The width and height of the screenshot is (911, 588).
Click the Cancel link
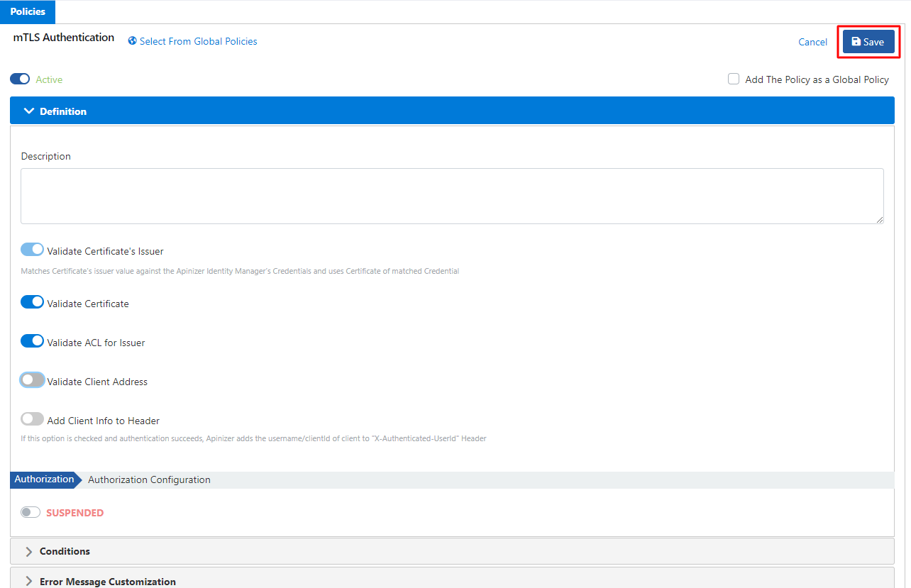point(812,42)
